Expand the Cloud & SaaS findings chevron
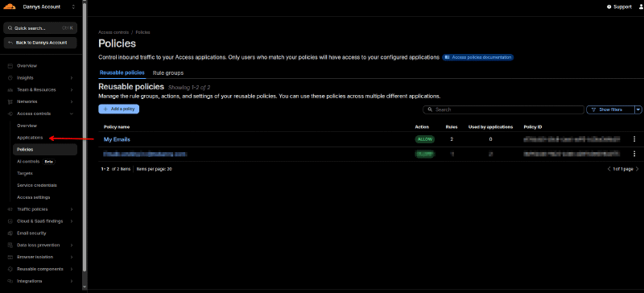The width and height of the screenshot is (644, 293). click(x=72, y=221)
